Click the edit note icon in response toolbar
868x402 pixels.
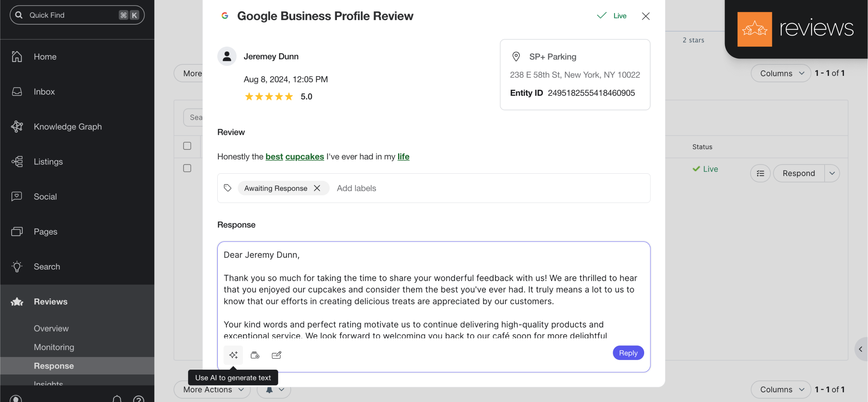(277, 355)
